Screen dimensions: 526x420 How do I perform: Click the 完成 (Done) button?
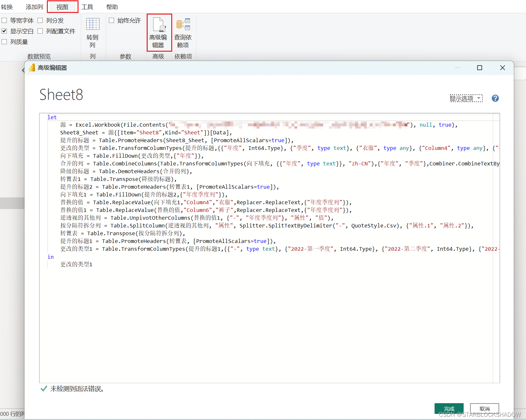pos(449,409)
